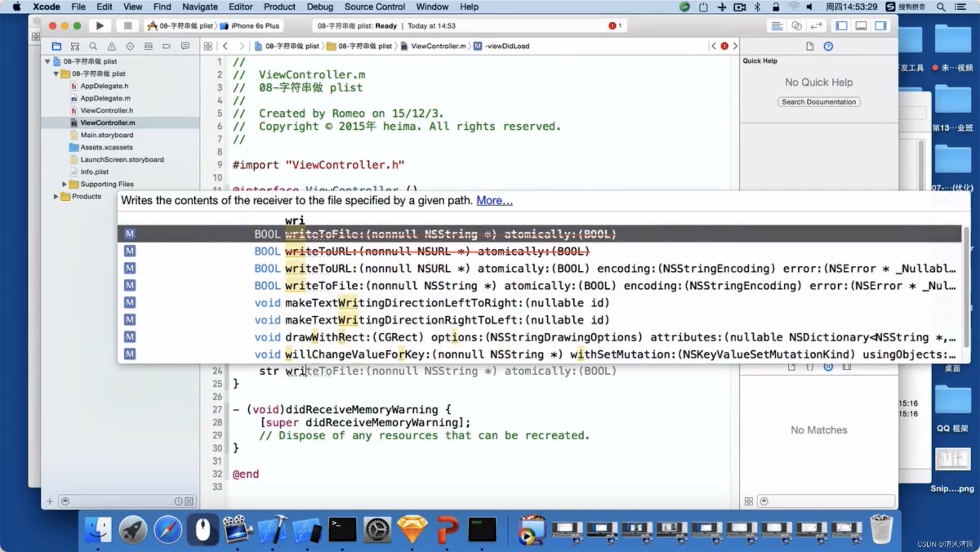
Task: Open project segment in jump bar
Action: coord(287,46)
